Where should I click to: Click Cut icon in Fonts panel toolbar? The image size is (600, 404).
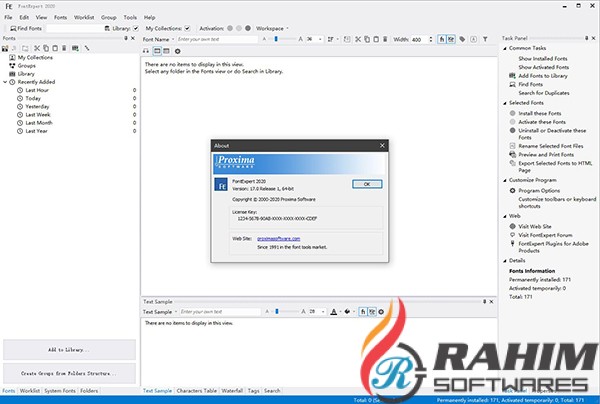37,48
